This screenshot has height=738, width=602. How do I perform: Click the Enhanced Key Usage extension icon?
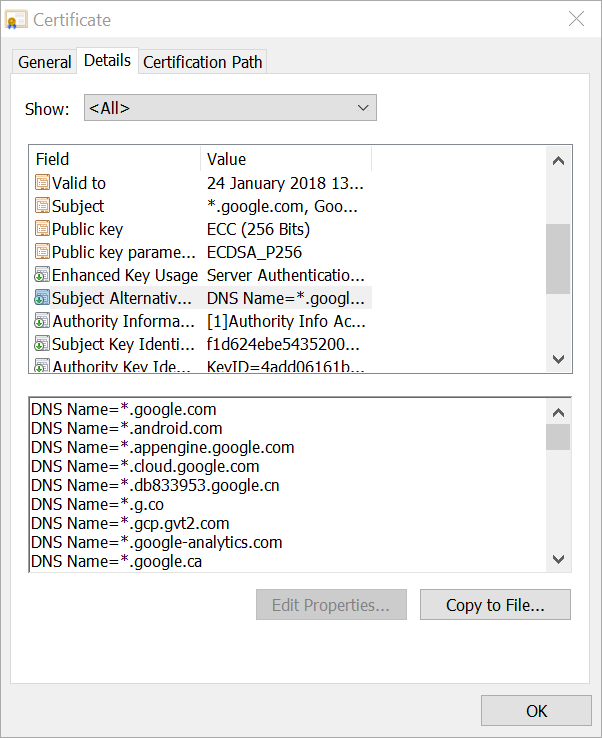pyautogui.click(x=42, y=275)
